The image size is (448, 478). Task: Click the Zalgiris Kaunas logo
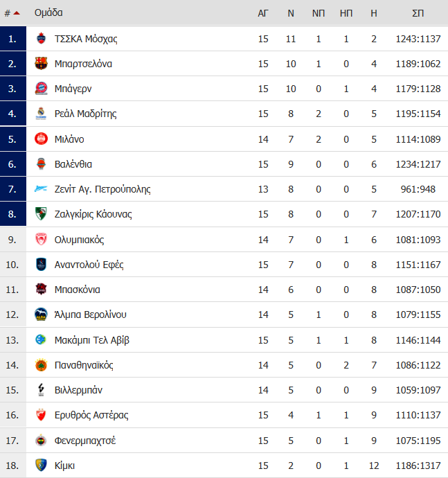41,214
